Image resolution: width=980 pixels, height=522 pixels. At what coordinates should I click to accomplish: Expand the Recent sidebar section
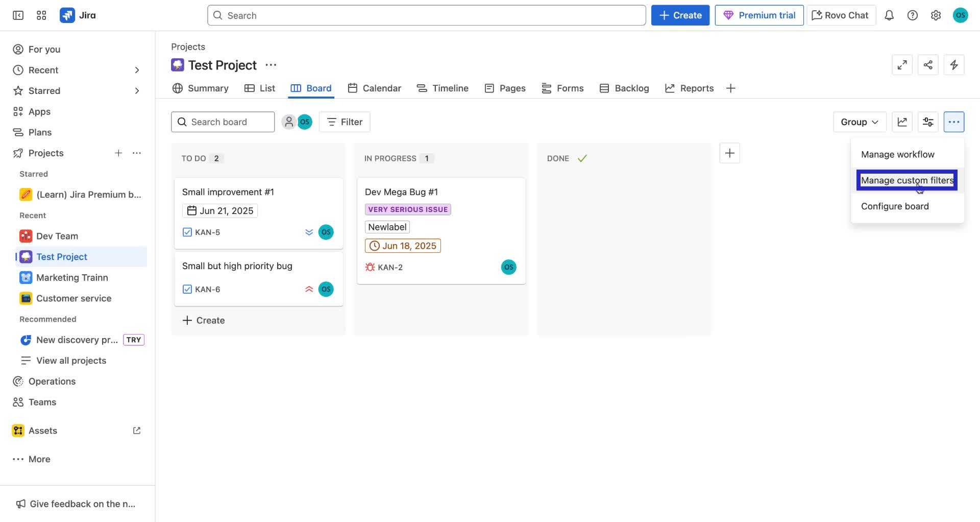tap(137, 70)
